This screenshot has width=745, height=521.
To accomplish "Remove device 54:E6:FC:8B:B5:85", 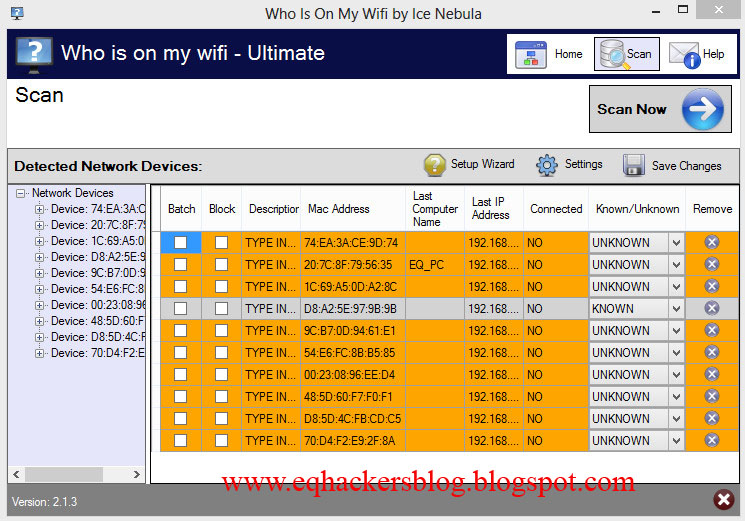I will click(x=712, y=352).
